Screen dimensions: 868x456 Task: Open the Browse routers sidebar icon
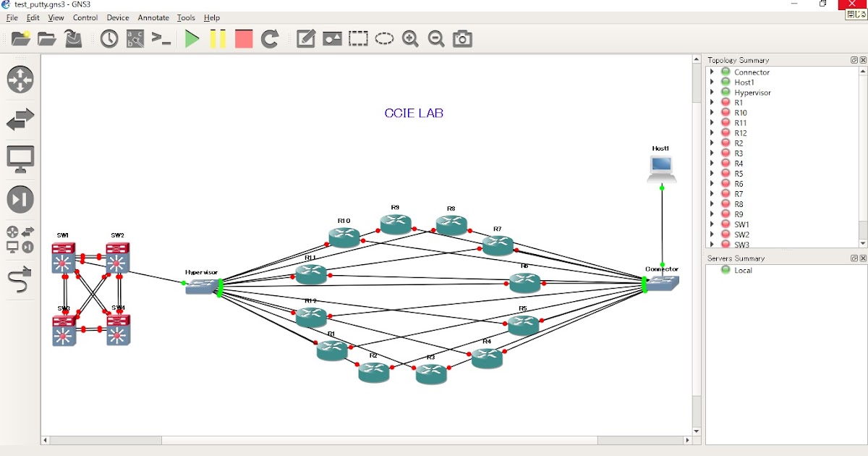click(x=20, y=80)
